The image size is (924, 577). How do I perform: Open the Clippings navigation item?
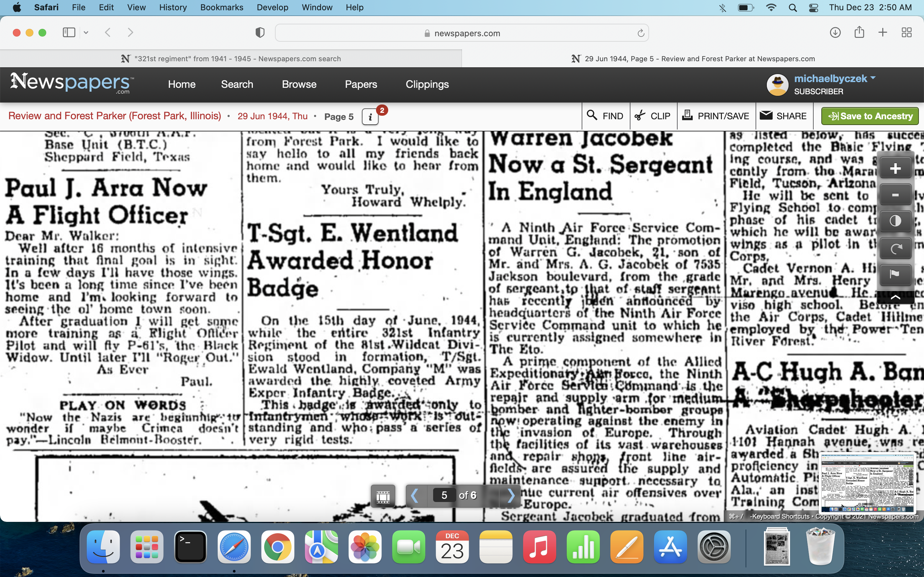click(x=427, y=84)
